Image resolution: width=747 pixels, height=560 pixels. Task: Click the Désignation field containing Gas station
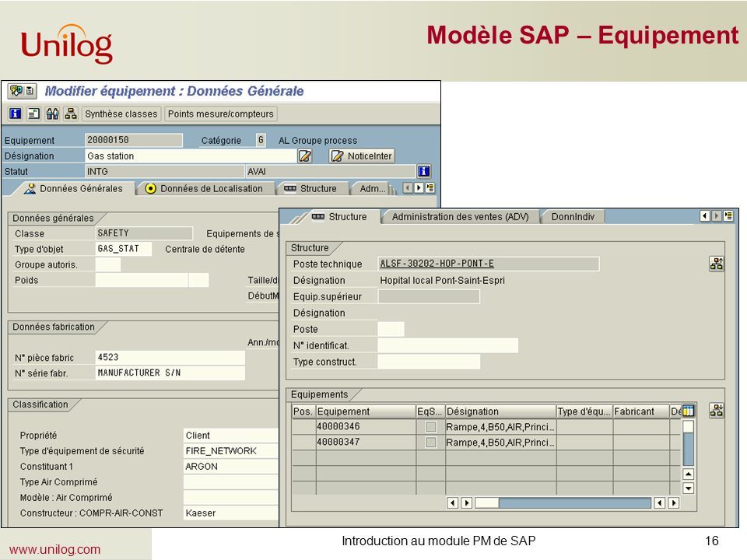tap(191, 156)
